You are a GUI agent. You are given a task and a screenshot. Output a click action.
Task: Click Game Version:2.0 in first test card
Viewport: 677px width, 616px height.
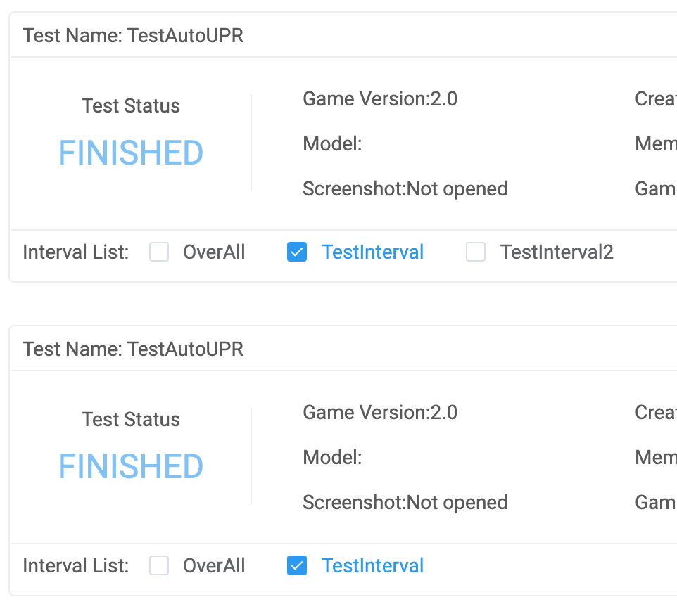pos(380,99)
